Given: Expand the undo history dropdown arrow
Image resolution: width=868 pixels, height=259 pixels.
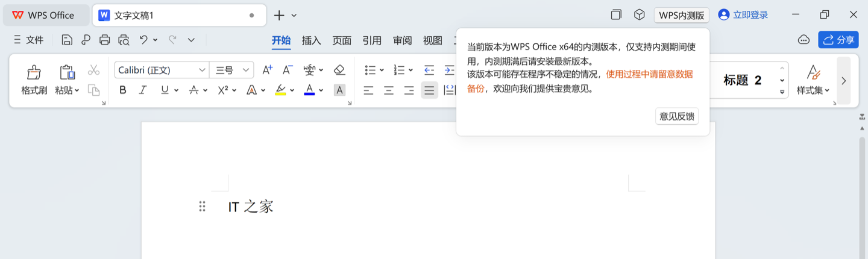Looking at the screenshot, I should [155, 40].
